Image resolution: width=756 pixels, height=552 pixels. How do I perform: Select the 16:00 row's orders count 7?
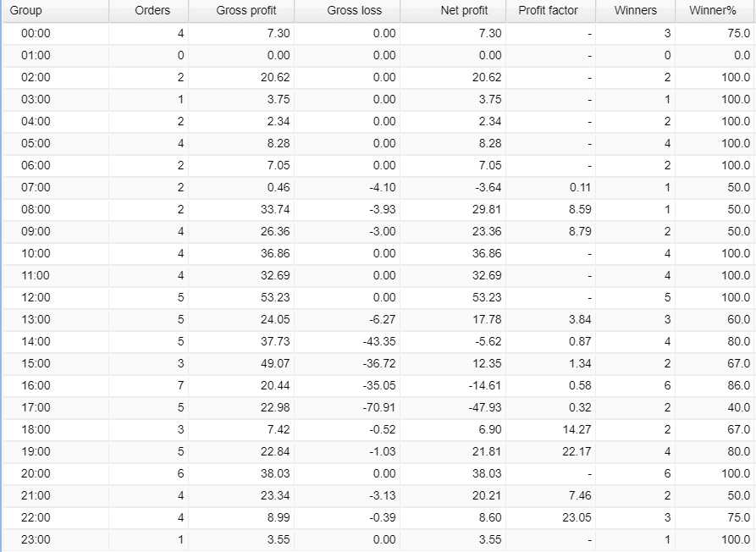tap(180, 385)
